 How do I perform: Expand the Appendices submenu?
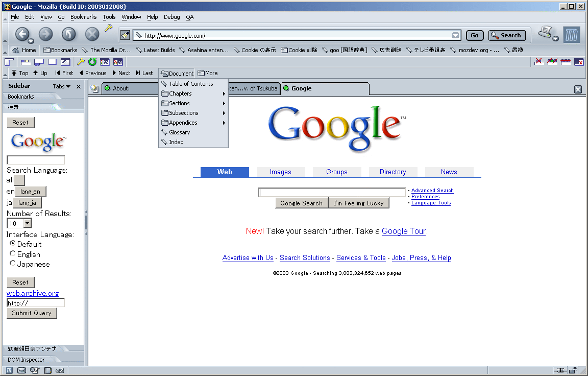pos(193,123)
